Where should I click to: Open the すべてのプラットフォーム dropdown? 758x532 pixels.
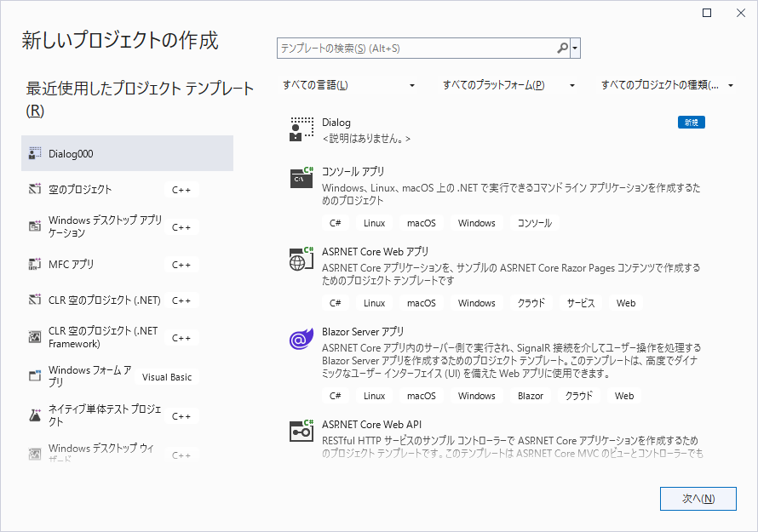509,85
